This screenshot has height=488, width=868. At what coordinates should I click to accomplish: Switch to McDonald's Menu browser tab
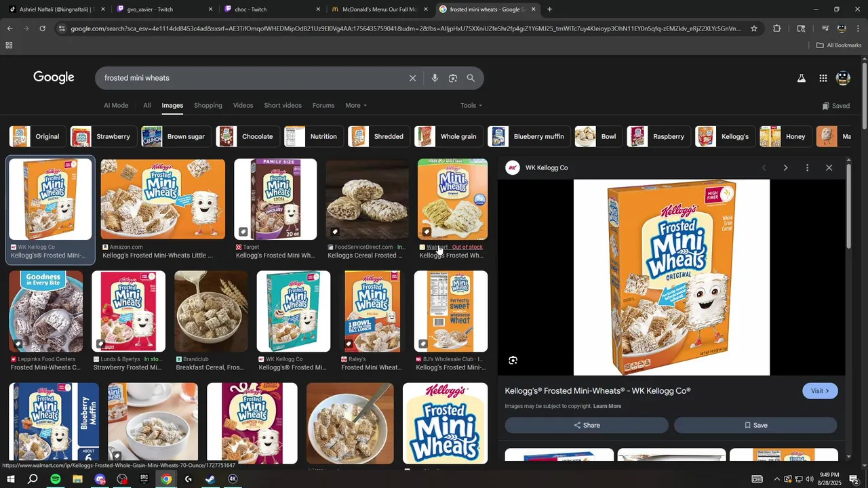tap(378, 9)
